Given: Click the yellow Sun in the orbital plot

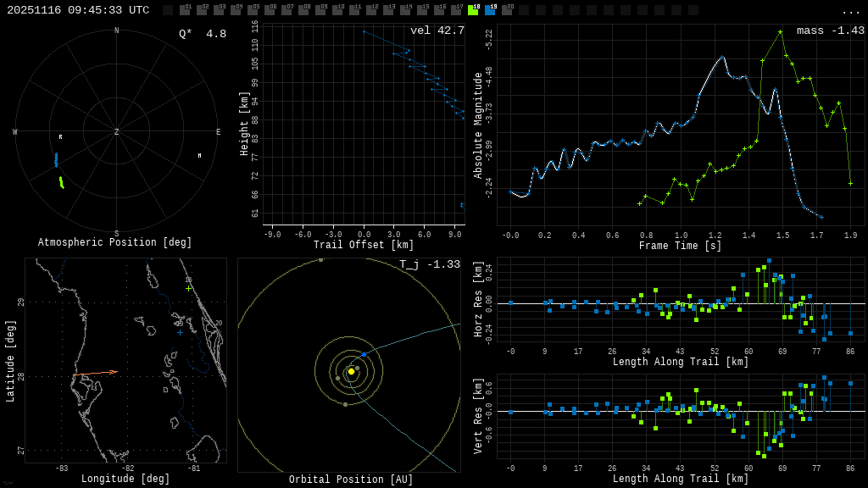Looking at the screenshot, I should tap(351, 371).
